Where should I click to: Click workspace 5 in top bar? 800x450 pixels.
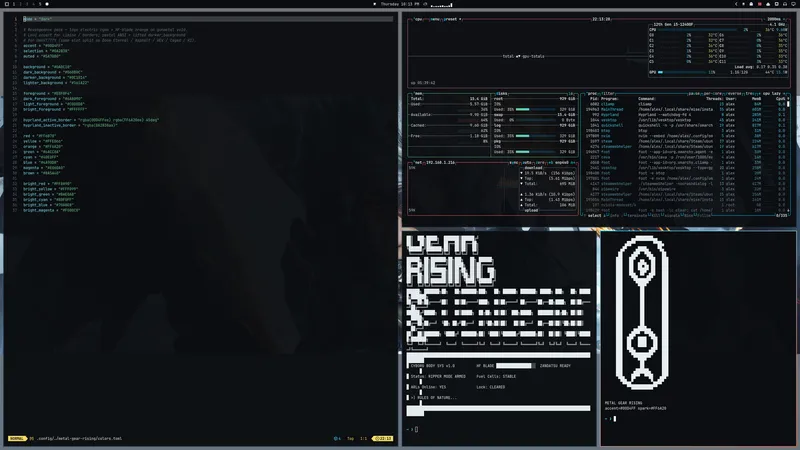tap(40, 4)
